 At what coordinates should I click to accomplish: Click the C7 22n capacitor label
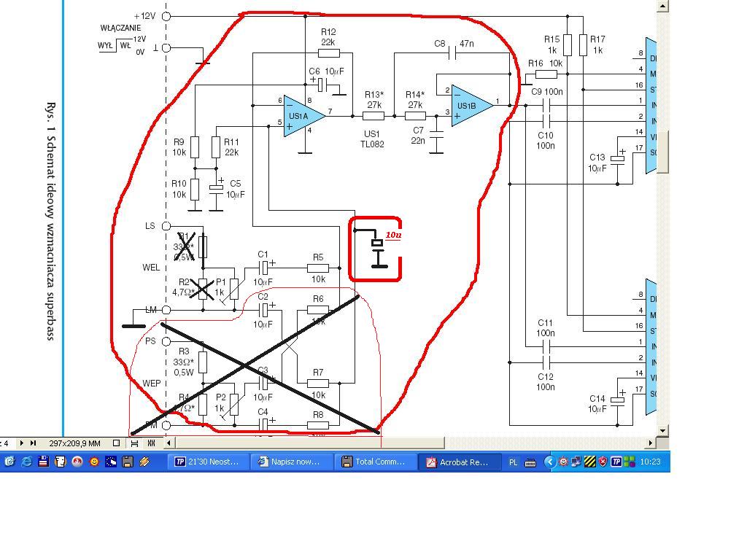(418, 135)
